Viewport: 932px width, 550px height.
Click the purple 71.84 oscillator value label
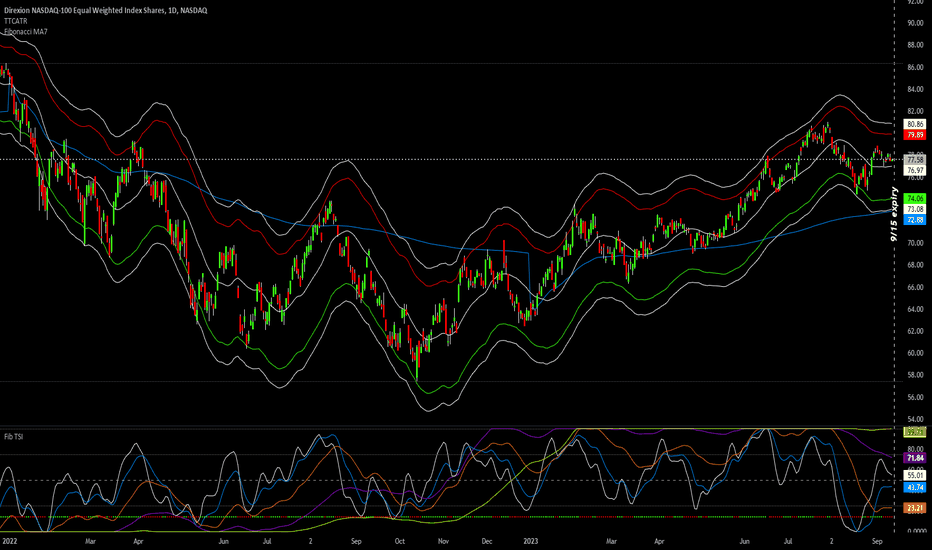coord(915,458)
